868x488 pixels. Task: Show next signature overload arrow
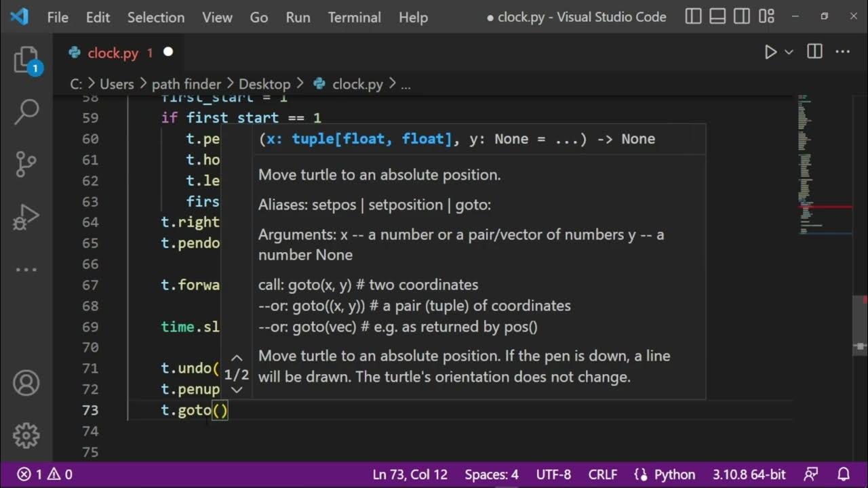pyautogui.click(x=237, y=390)
